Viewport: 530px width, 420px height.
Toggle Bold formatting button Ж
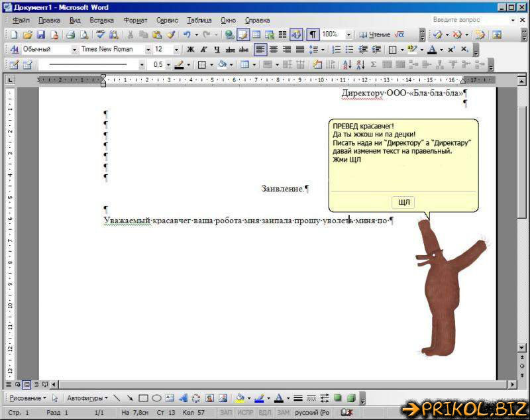click(x=191, y=50)
